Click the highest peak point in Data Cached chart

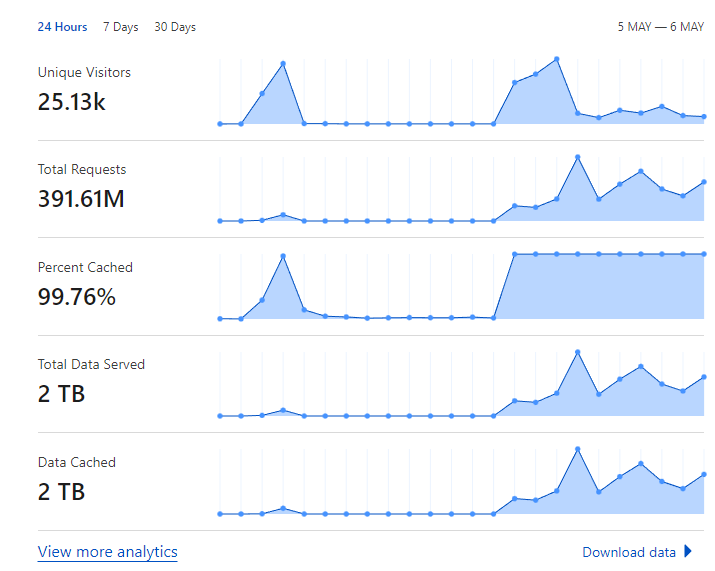tap(578, 449)
